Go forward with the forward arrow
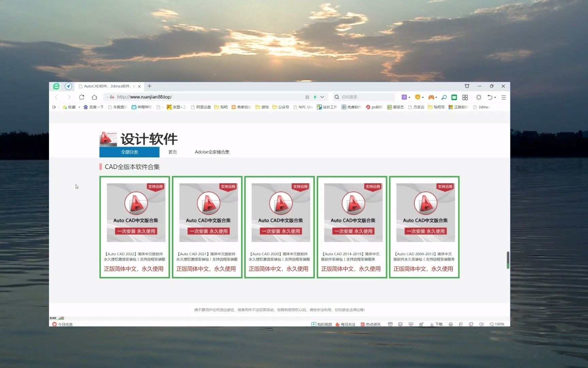Viewport: 588px width, 368px height. [x=69, y=97]
